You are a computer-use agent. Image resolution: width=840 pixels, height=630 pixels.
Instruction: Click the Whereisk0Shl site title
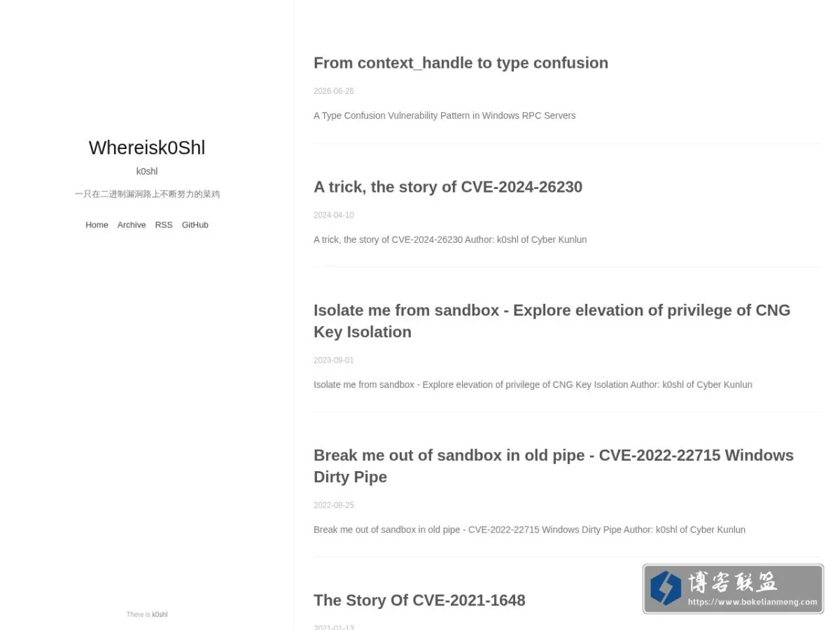(x=147, y=148)
